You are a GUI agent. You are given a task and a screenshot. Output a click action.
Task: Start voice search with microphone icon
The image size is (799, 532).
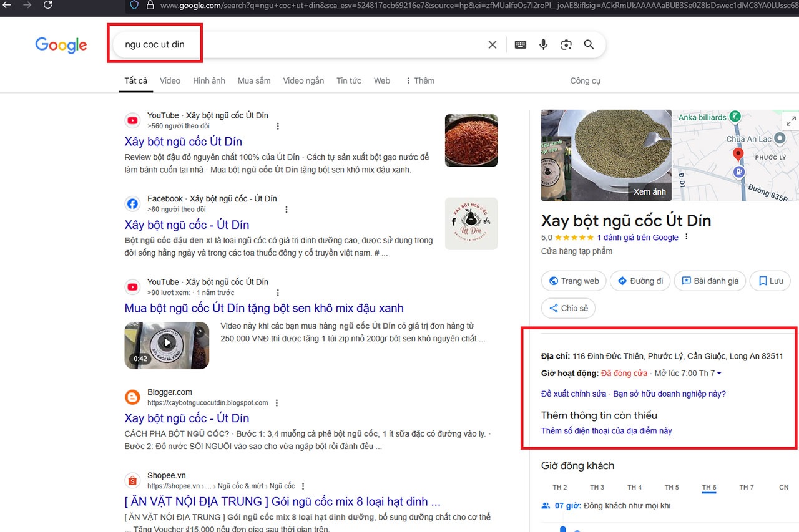tap(543, 45)
